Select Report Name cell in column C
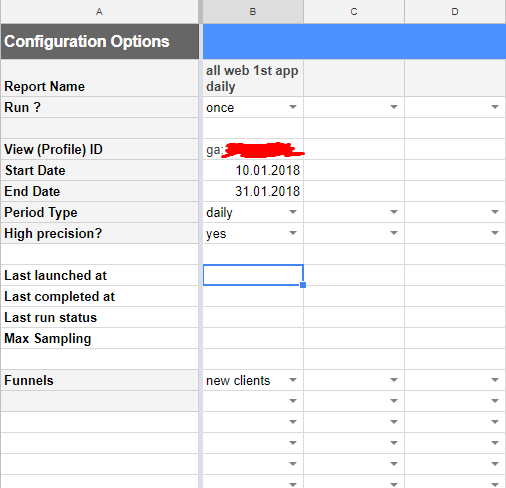 pyautogui.click(x=354, y=78)
